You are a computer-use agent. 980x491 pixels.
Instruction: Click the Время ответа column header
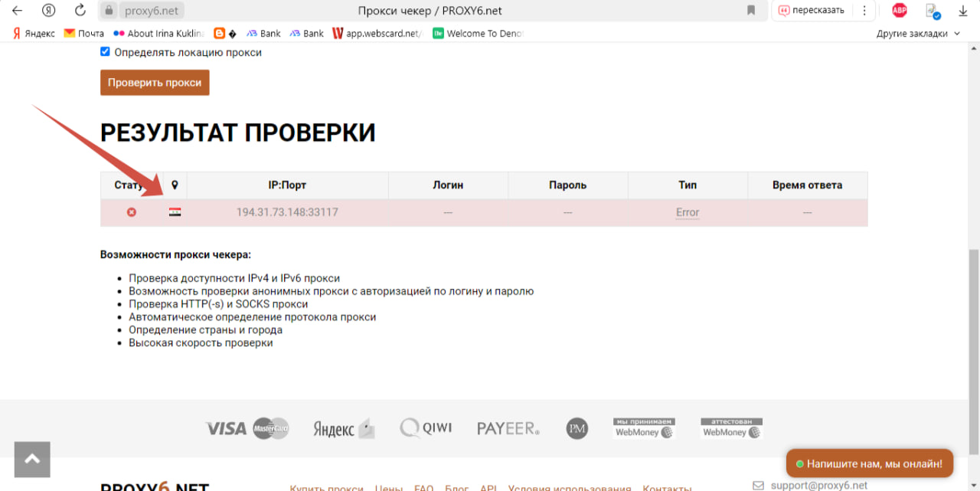pos(807,185)
